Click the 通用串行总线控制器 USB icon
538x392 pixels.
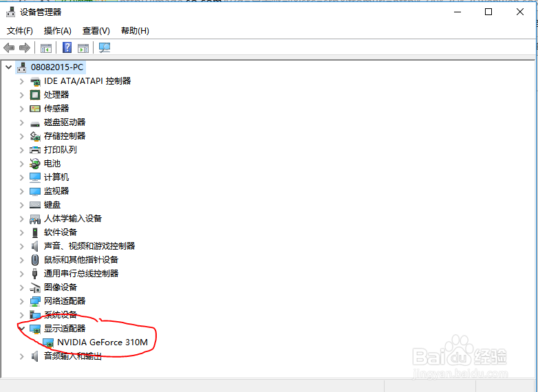coord(34,274)
